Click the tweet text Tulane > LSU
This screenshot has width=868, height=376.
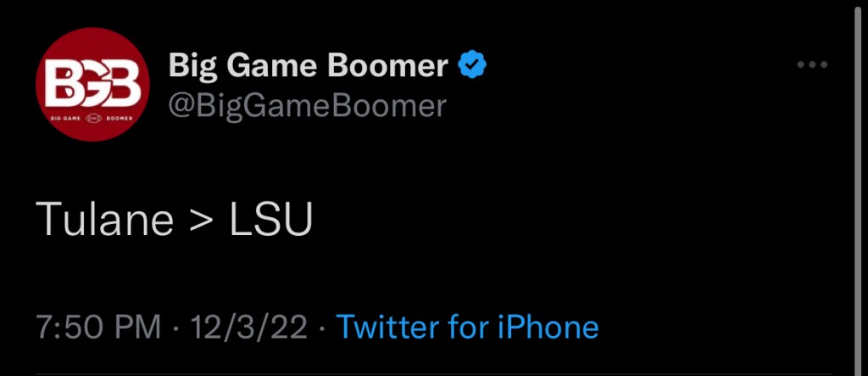(175, 221)
